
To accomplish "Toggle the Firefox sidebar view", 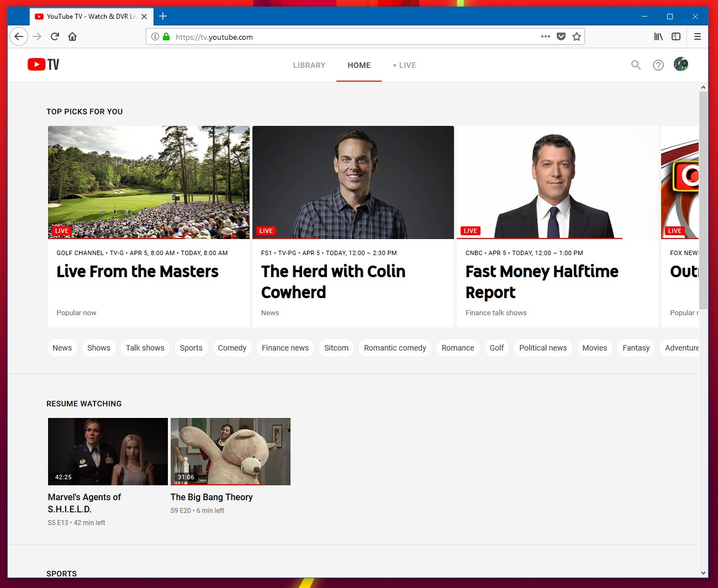I will [675, 36].
